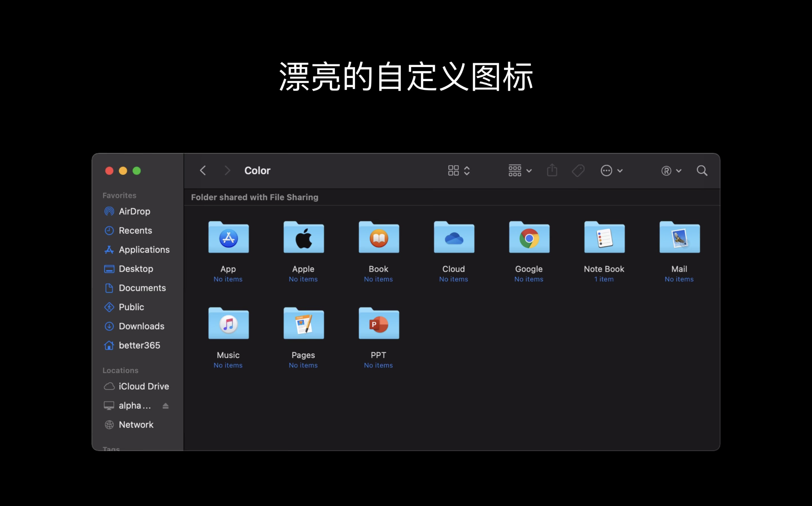812x506 pixels.
Task: Open the Share icon in the toolbar
Action: tap(552, 170)
